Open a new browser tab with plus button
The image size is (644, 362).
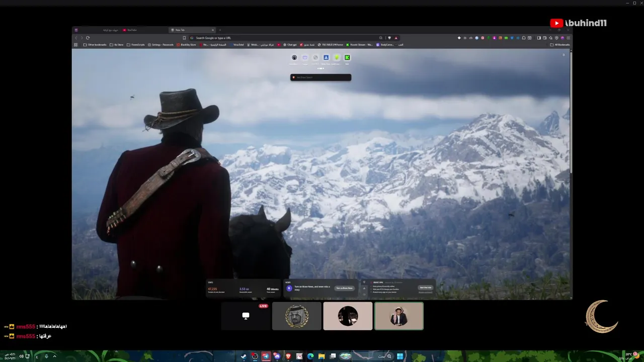coord(220,30)
